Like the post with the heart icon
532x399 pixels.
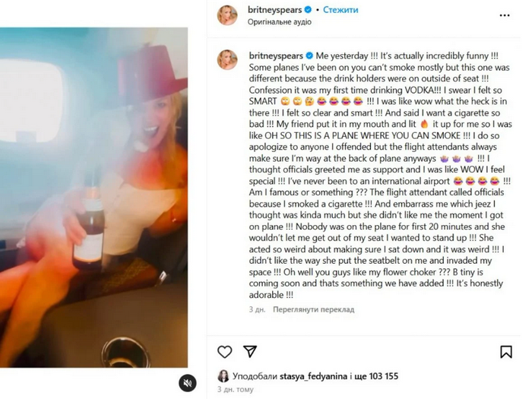click(x=225, y=352)
